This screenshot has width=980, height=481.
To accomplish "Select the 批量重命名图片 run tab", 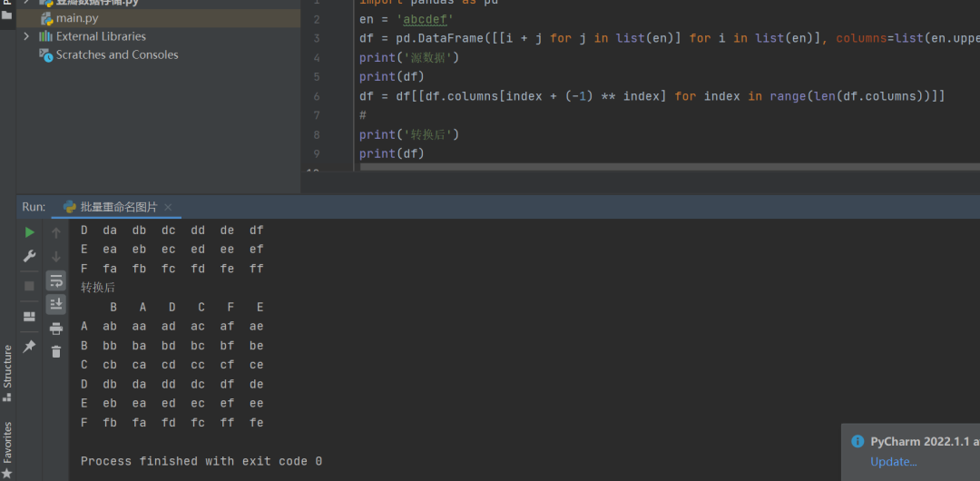I will point(119,207).
